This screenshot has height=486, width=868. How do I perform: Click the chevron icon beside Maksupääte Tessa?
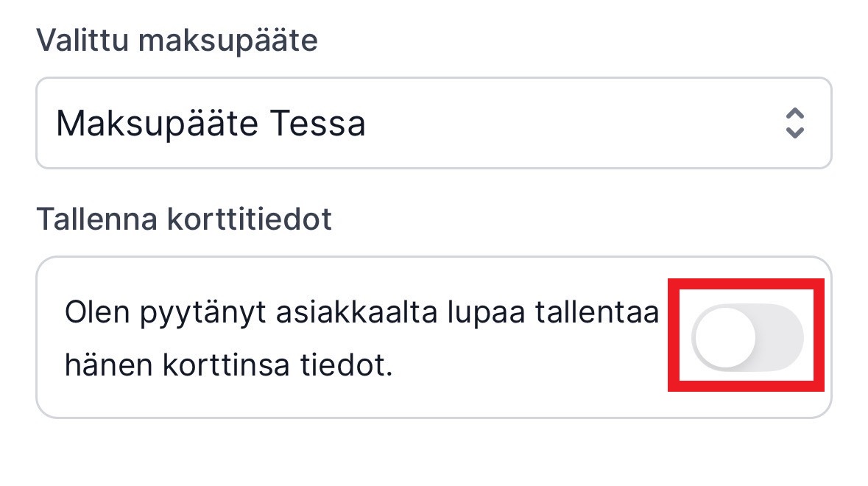point(796,122)
